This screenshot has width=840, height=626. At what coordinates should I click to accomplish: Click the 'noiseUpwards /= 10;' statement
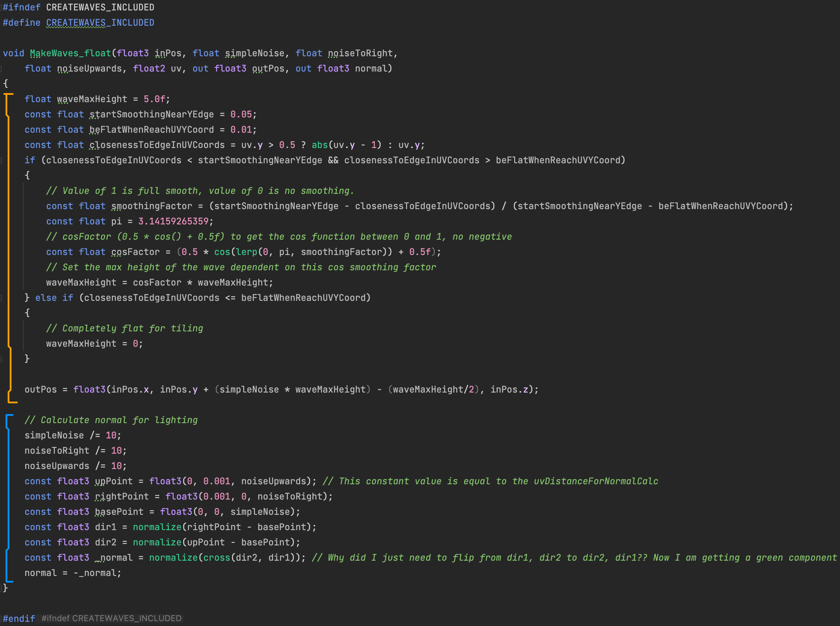click(x=76, y=466)
